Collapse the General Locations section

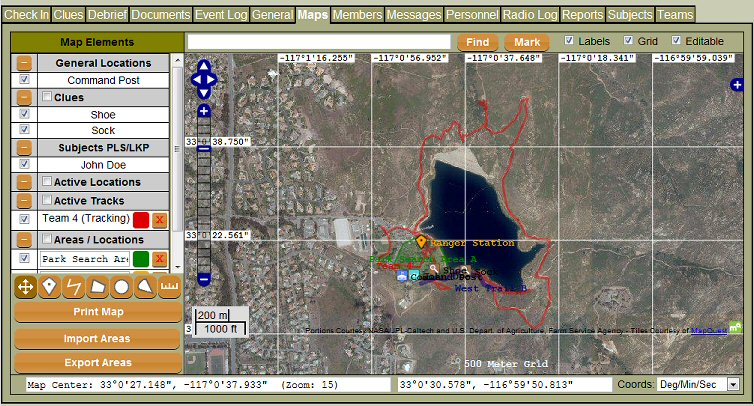(x=24, y=63)
